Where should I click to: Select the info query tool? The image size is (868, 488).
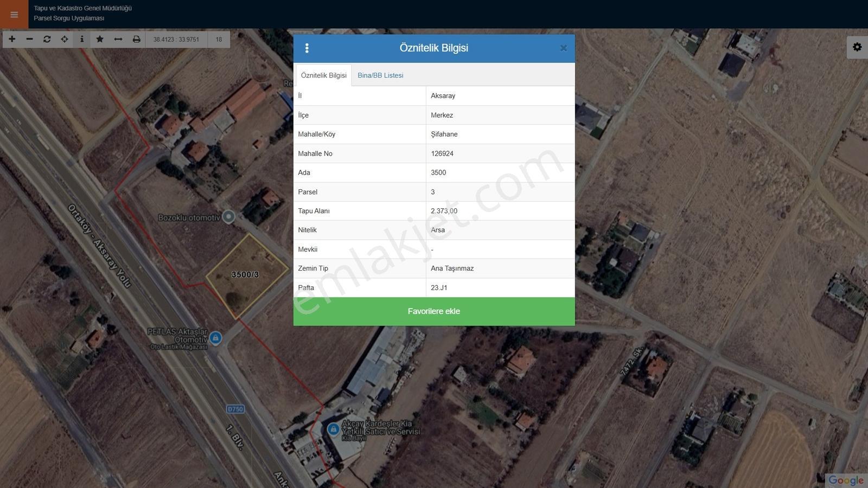(82, 39)
